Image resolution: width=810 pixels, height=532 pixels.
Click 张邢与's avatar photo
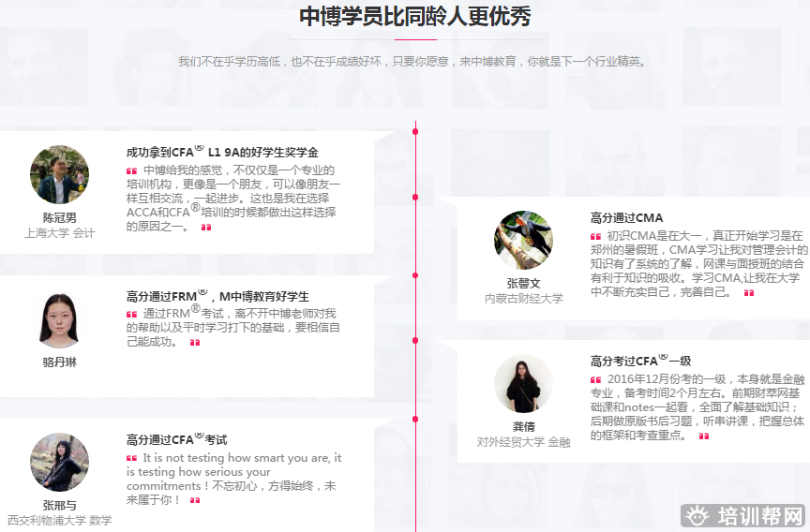coord(59,462)
